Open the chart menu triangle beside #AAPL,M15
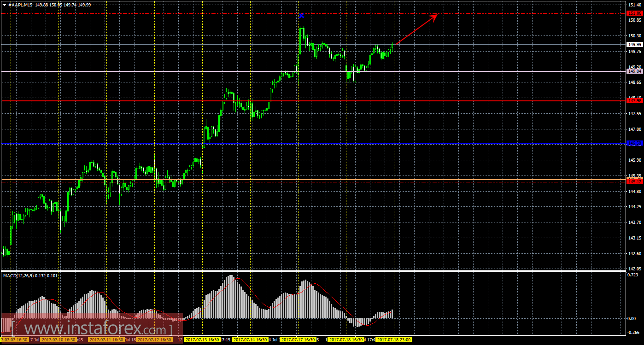 [x=4, y=5]
